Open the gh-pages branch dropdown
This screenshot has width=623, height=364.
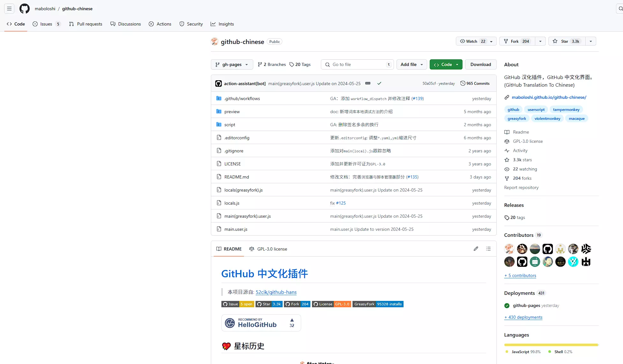232,64
